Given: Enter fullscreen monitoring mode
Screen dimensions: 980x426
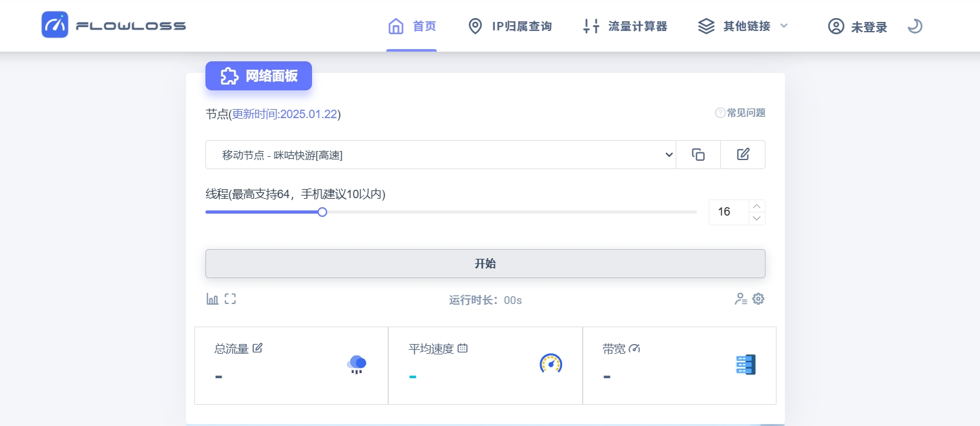Looking at the screenshot, I should (230, 299).
